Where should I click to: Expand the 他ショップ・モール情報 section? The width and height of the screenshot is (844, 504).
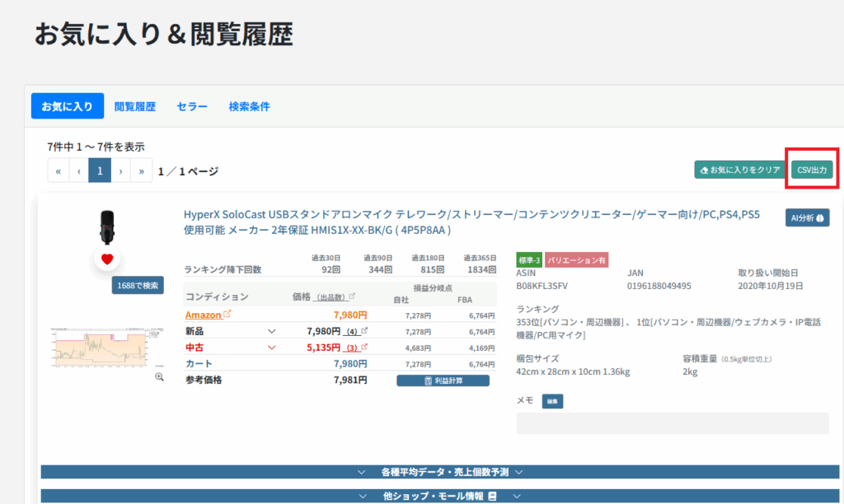click(440, 496)
